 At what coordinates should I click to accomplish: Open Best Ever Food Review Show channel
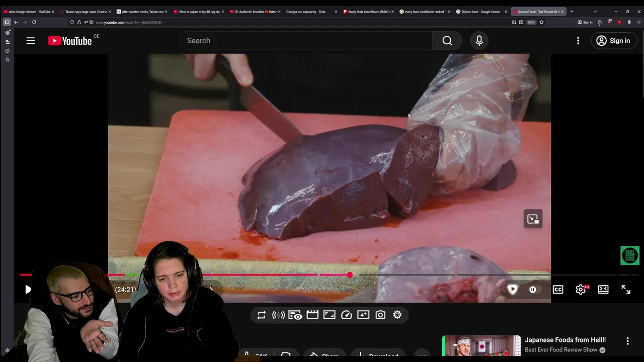point(561,350)
